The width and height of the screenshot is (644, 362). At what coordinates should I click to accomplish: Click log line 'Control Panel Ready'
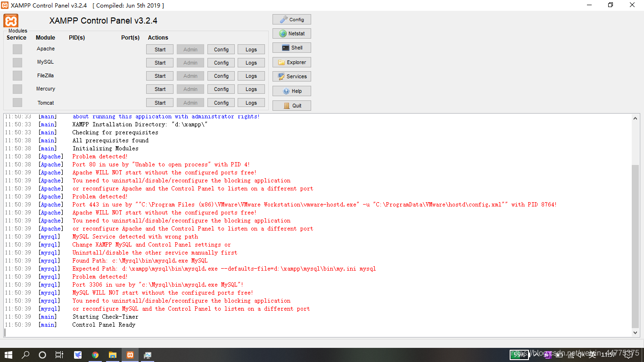(x=104, y=325)
